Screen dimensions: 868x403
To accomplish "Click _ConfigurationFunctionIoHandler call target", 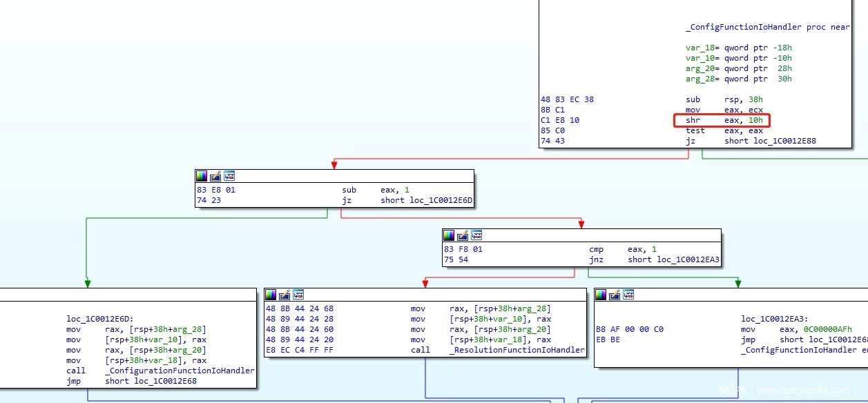I will point(180,371).
